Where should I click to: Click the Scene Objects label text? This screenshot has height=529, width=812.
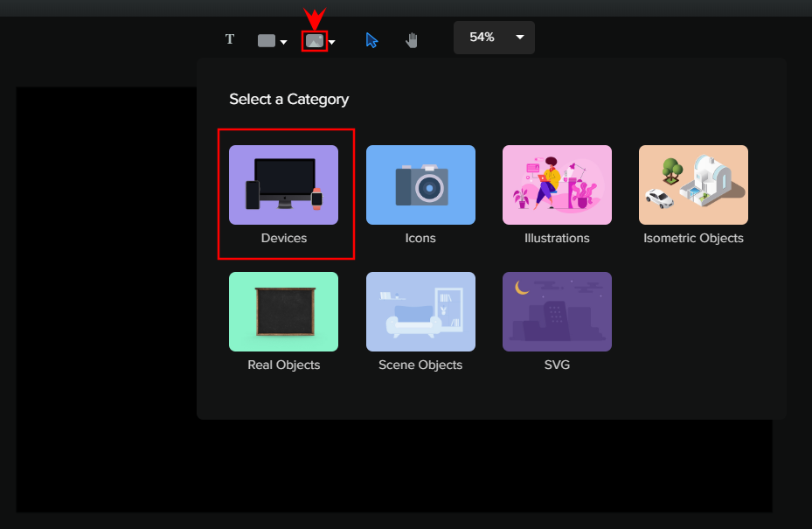point(420,365)
